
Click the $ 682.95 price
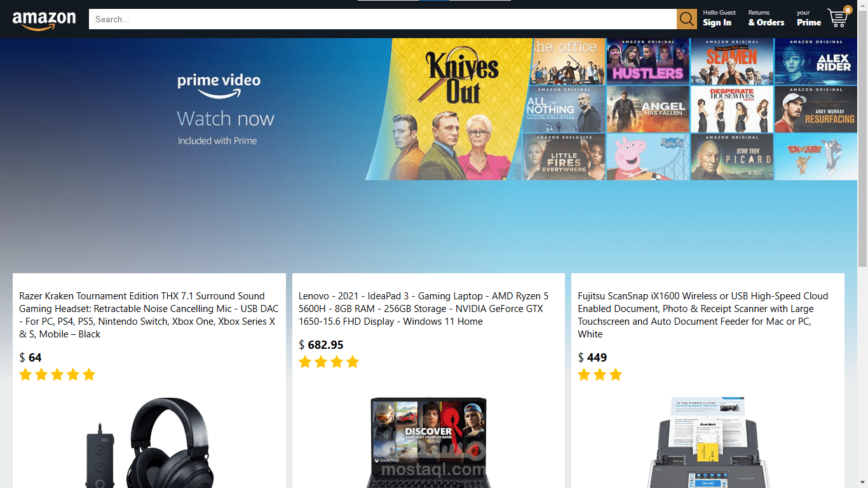pos(321,345)
